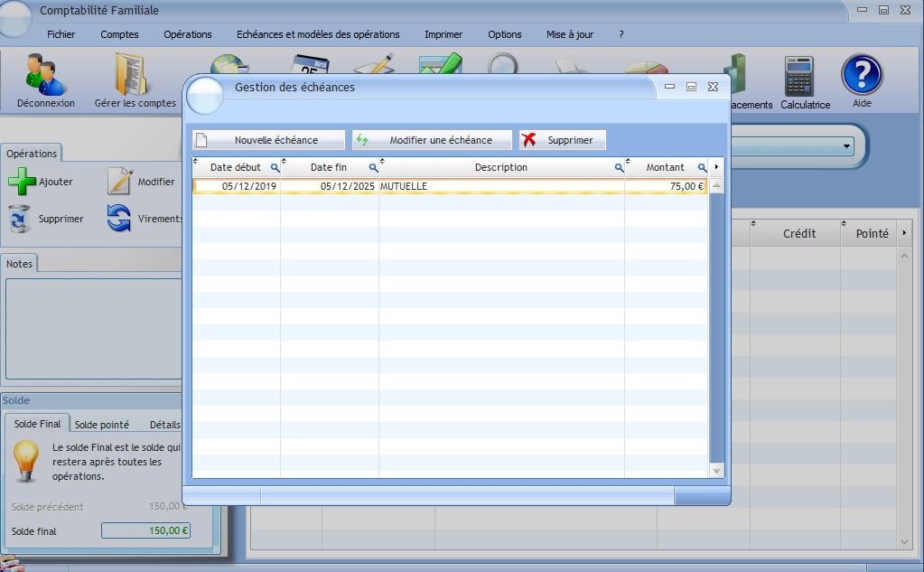
Task: Expand the account dropdown in main window
Action: pos(846,145)
